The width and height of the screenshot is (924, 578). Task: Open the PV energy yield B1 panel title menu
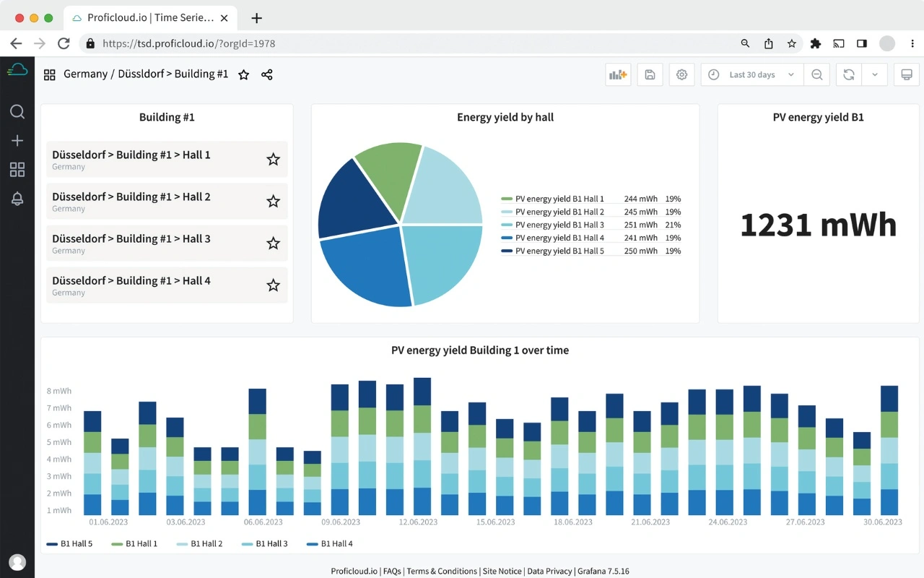818,117
